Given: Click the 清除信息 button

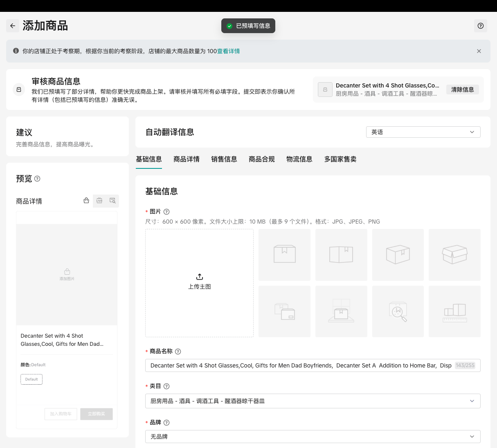Looking at the screenshot, I should click(x=462, y=90).
